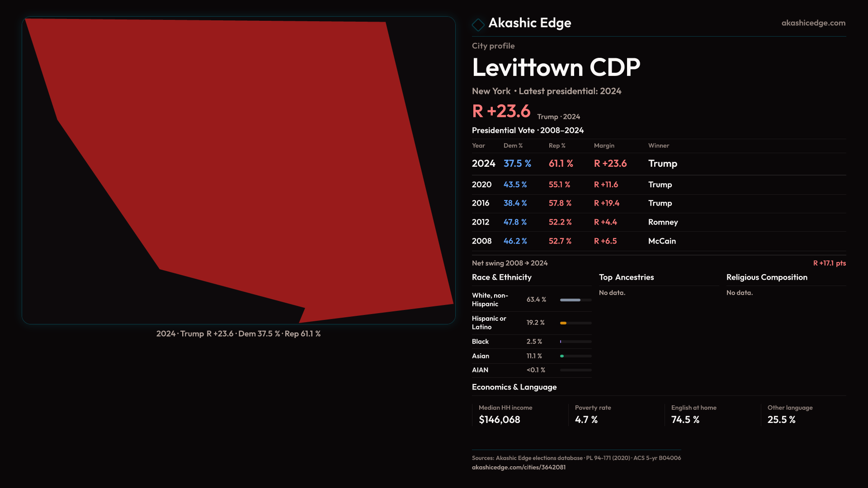Click the English at home stat

click(x=693, y=414)
